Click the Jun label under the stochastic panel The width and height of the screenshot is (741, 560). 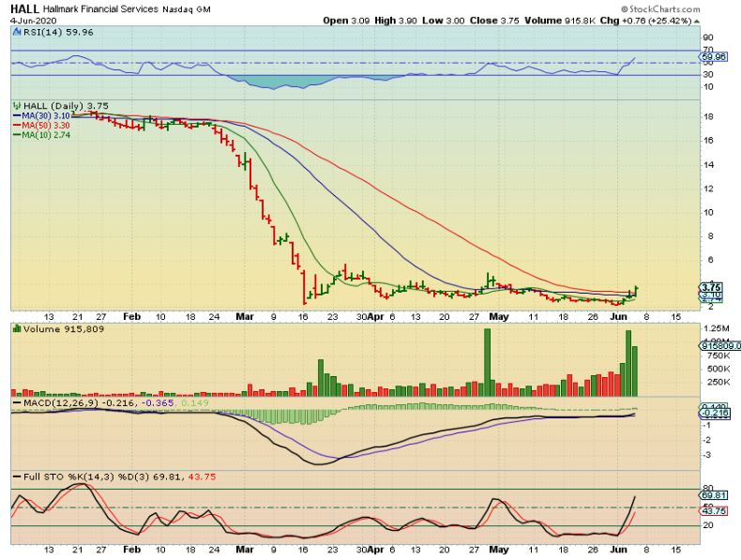point(619,550)
